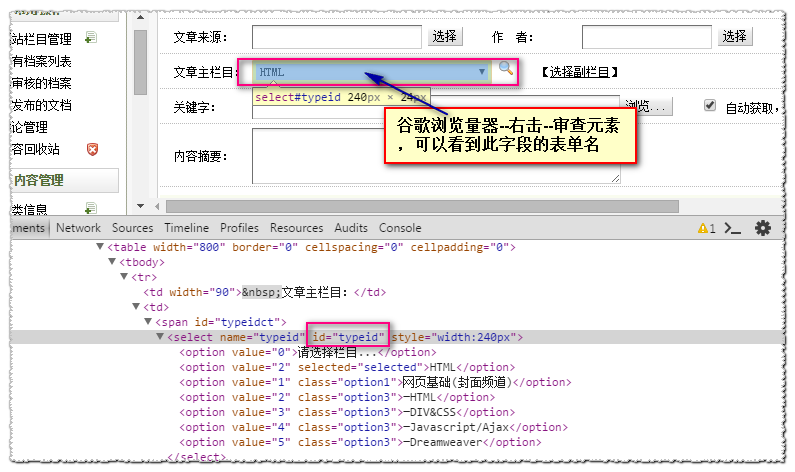Image resolution: width=795 pixels, height=472 pixels.
Task: Click the 作者 input field
Action: (646, 37)
